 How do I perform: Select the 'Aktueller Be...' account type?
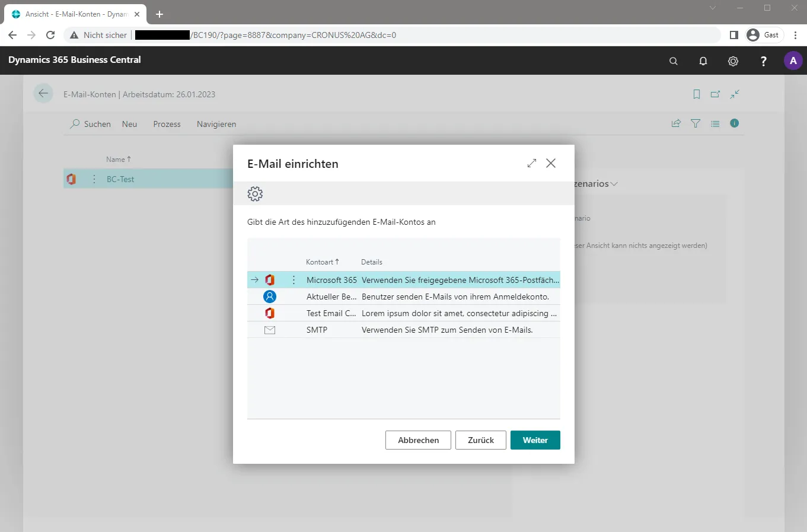coord(331,297)
